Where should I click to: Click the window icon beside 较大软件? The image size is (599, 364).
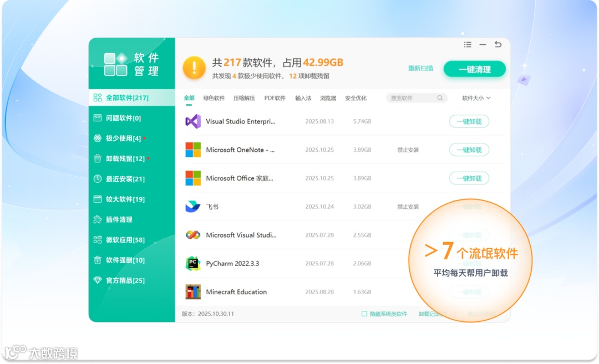[x=98, y=199]
